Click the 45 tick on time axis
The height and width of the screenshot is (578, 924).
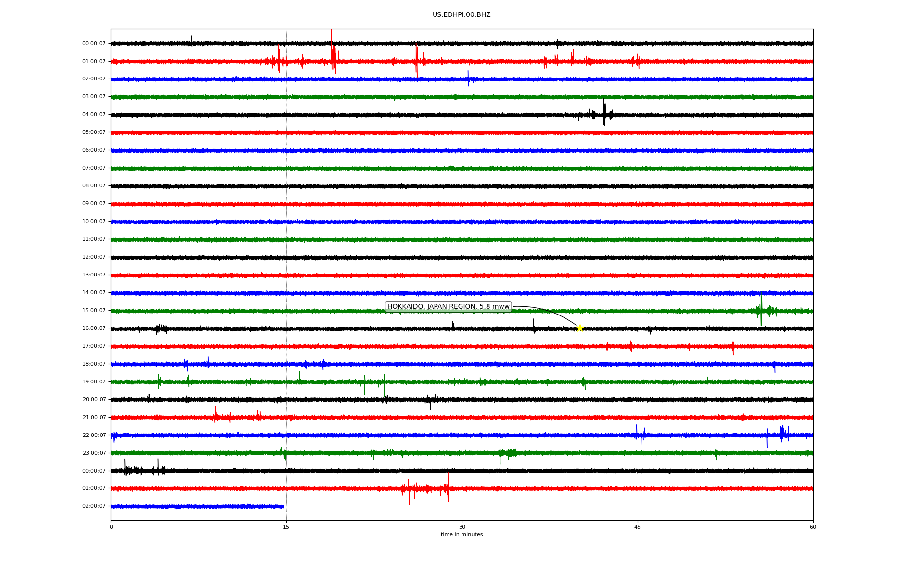(638, 527)
